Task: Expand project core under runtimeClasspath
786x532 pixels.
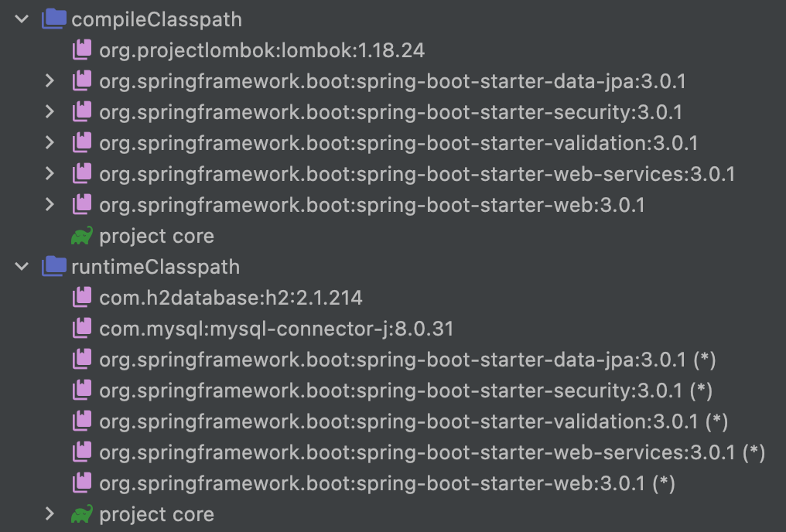Action: pos(50,514)
